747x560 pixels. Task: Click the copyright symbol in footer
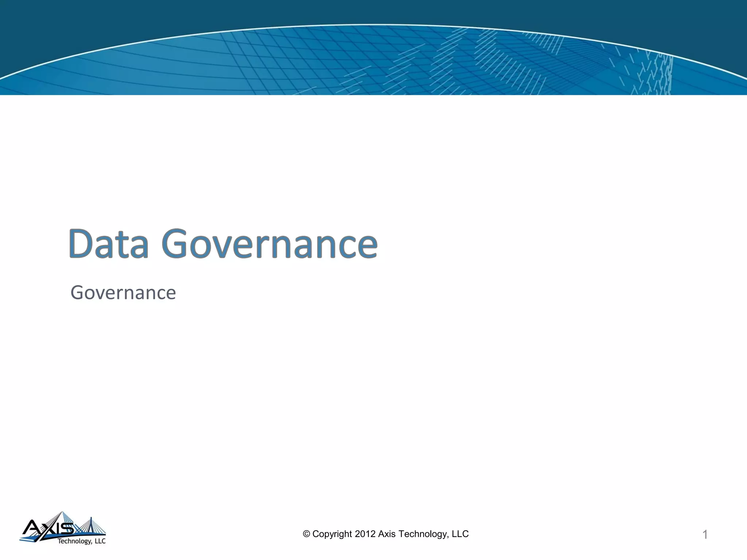pyautogui.click(x=306, y=534)
